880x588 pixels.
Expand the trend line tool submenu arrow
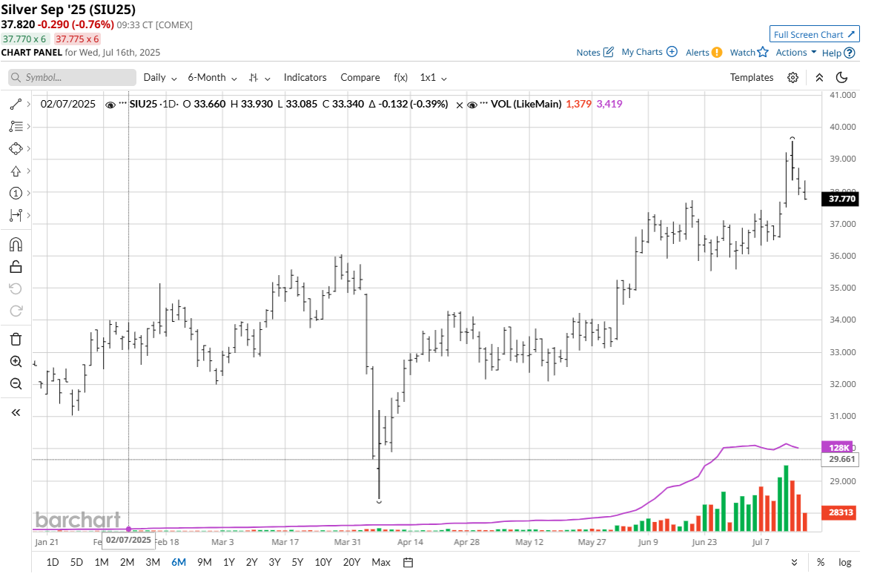tap(29, 105)
